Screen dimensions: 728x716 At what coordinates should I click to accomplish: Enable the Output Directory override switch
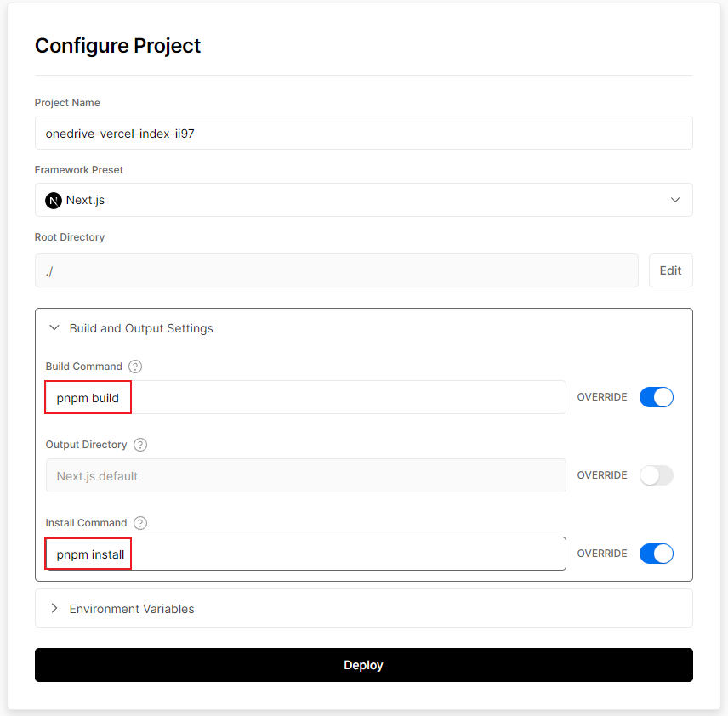click(656, 475)
